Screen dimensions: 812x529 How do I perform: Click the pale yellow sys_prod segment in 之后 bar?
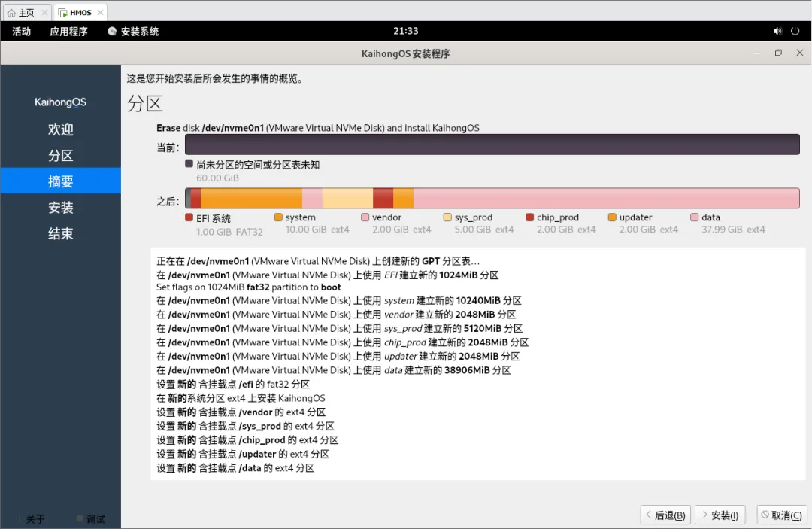click(x=347, y=199)
